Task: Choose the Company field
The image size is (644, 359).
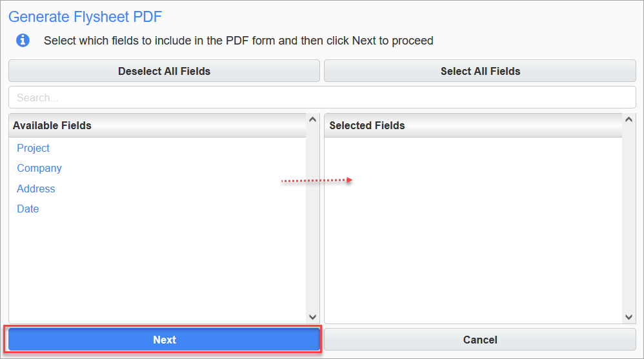Action: pyautogui.click(x=39, y=168)
